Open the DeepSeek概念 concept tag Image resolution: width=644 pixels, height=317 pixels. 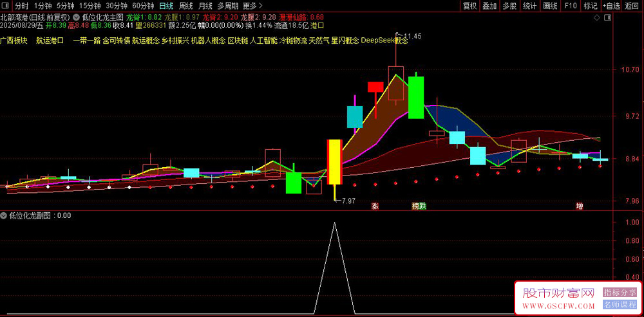[x=384, y=41]
